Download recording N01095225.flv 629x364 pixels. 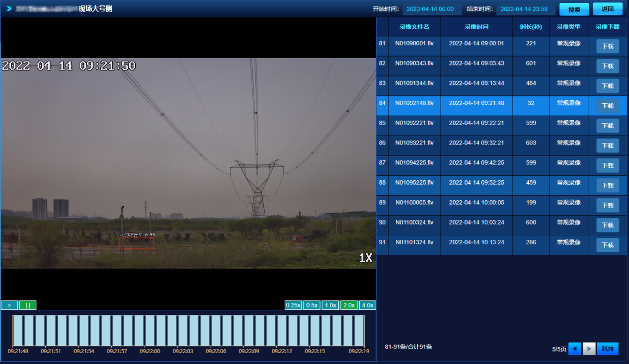[607, 185]
